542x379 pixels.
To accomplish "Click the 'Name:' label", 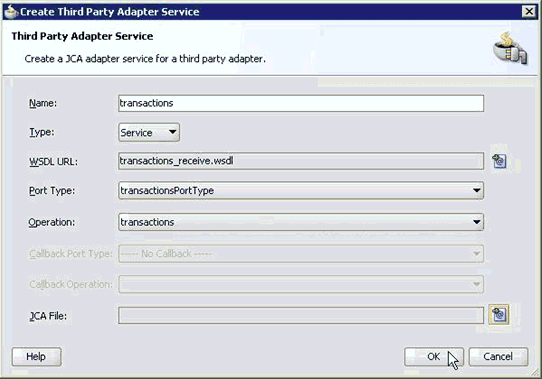I will point(43,103).
